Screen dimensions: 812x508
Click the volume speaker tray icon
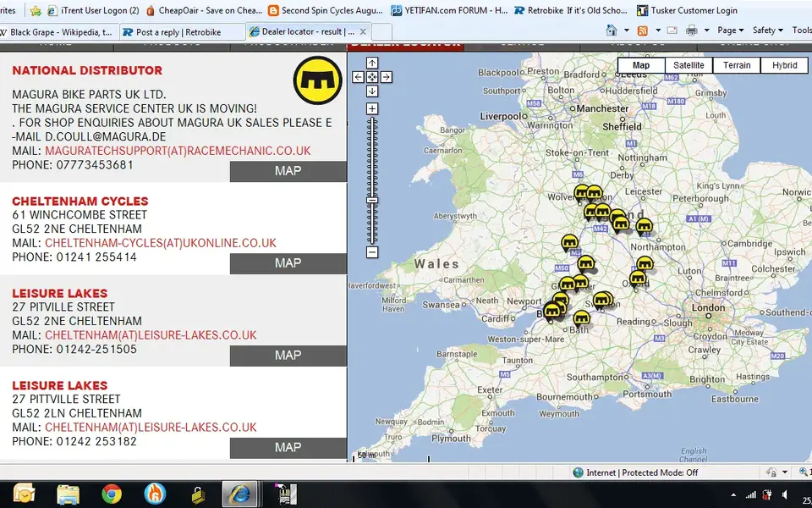point(786,495)
